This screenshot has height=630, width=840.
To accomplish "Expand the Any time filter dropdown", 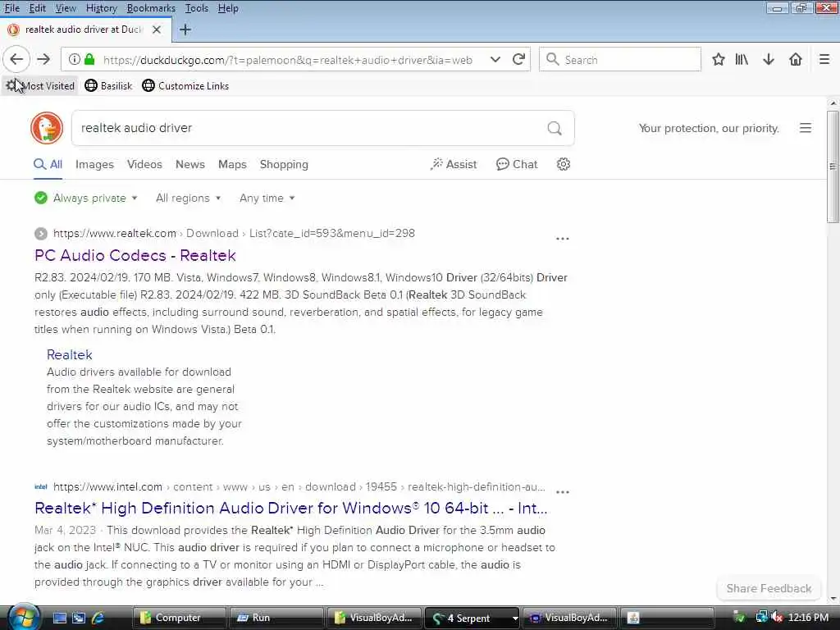I will coord(267,199).
